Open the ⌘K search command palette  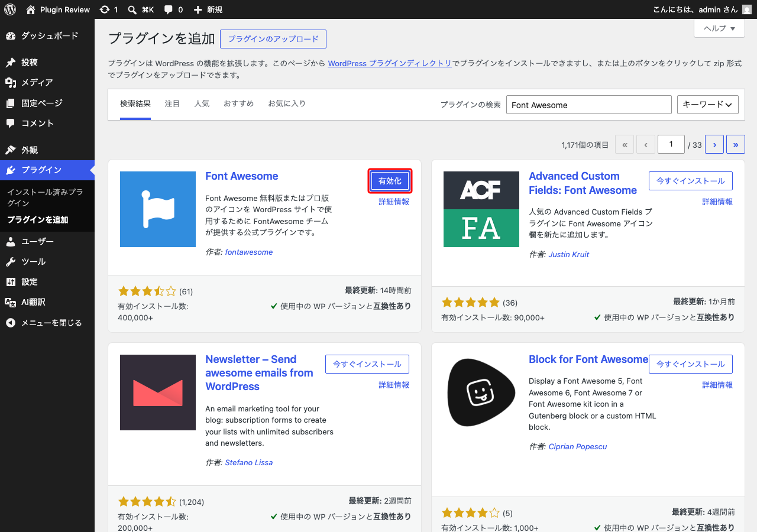coord(141,9)
